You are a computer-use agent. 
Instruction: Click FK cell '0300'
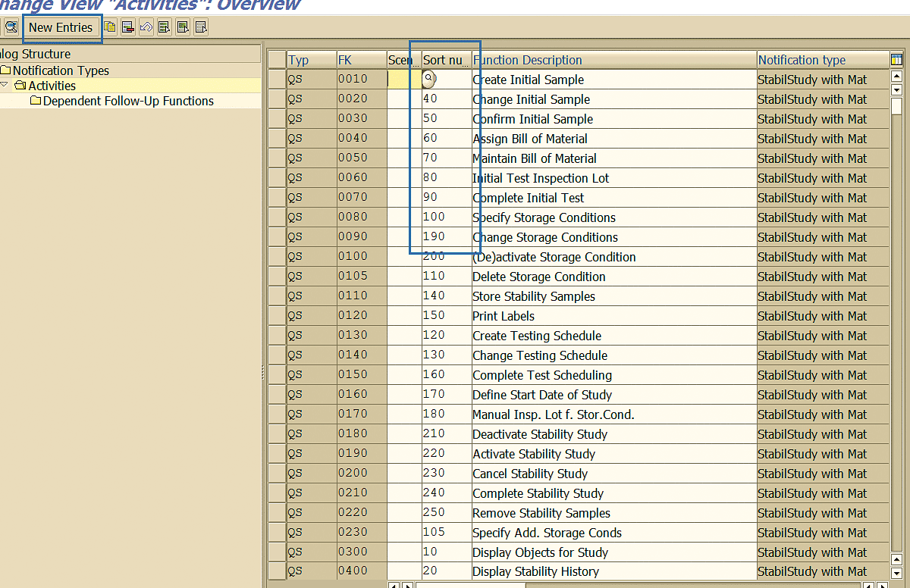[x=362, y=552]
